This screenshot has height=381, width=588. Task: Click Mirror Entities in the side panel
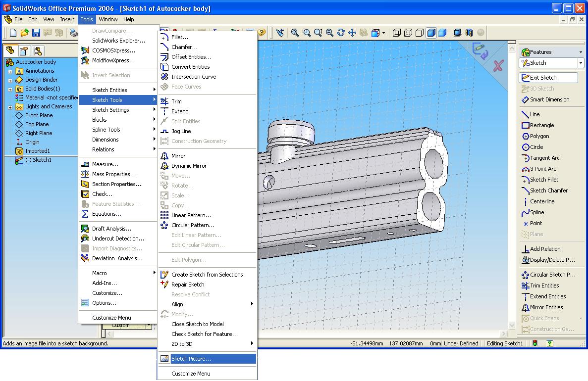[542, 307]
